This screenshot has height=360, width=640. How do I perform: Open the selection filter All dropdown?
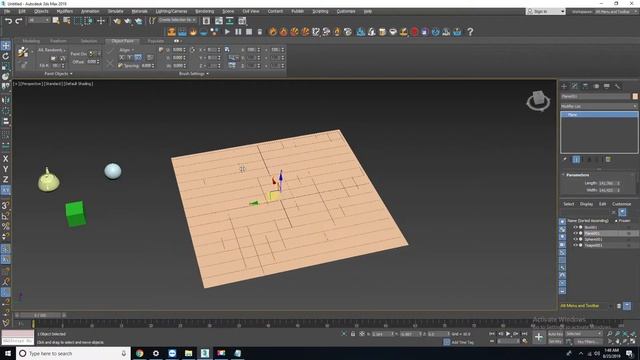tap(39, 20)
